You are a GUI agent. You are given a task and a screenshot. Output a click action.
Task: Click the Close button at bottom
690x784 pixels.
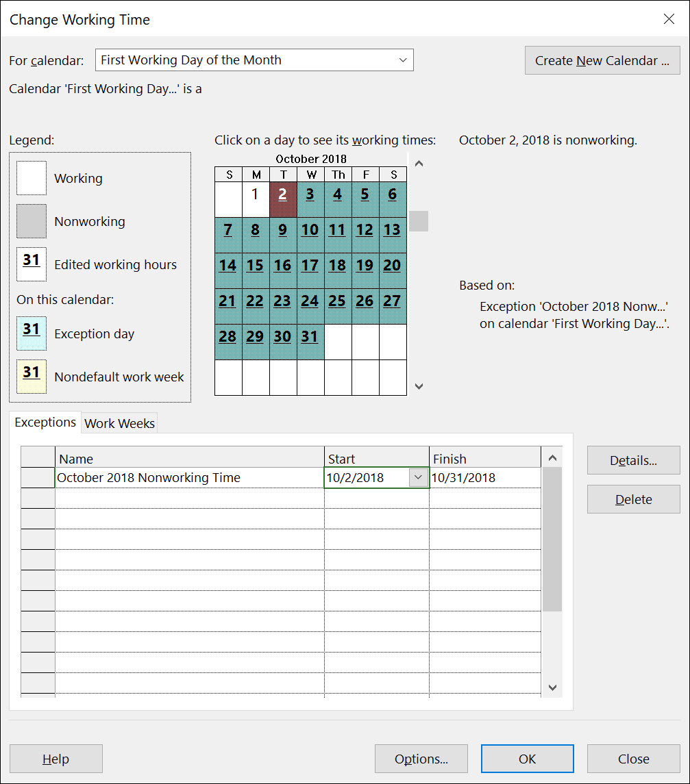pos(633,759)
